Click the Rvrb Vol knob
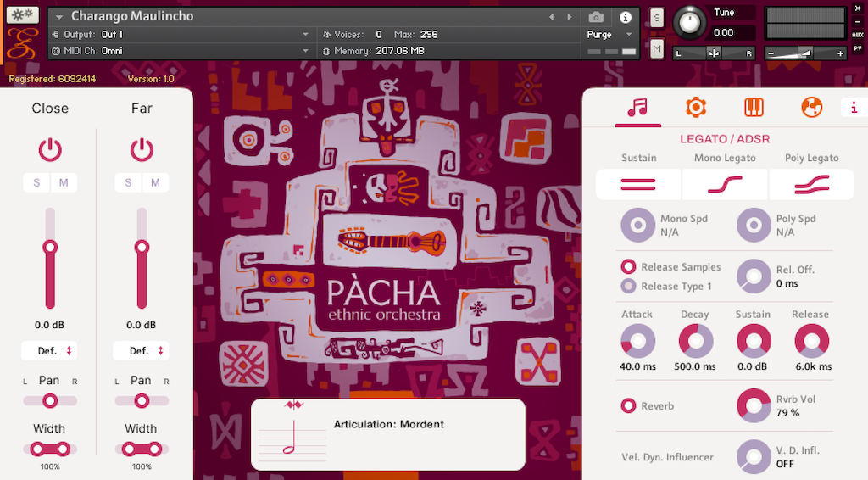Viewport: 868px width, 480px height. (754, 406)
